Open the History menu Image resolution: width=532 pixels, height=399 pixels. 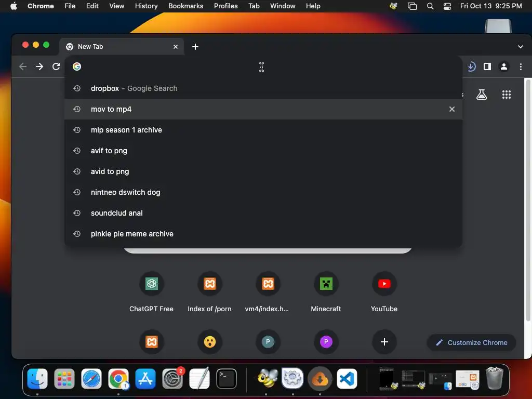click(x=146, y=6)
